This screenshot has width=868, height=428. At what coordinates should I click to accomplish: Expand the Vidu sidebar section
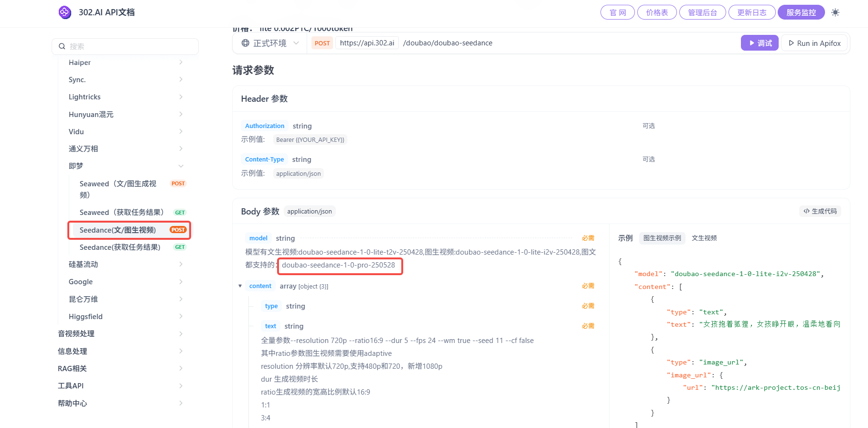pyautogui.click(x=126, y=131)
